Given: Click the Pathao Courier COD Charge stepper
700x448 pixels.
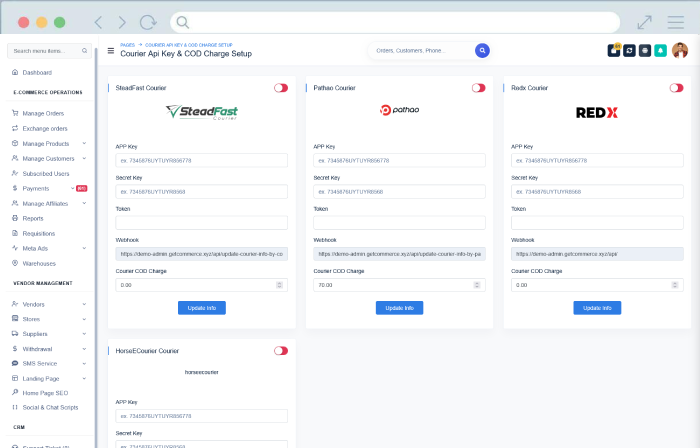Looking at the screenshot, I should tap(476, 285).
